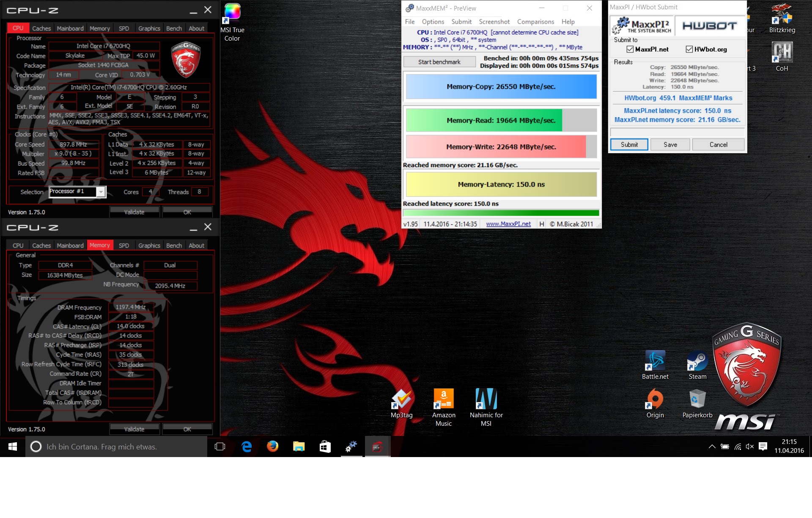This screenshot has height=518, width=812.
Task: Open MaxxMEM Screenshot menu
Action: tap(494, 22)
